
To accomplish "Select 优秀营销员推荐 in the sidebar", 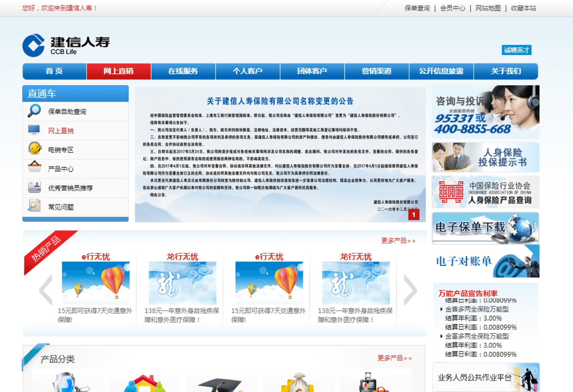I will tap(75, 188).
